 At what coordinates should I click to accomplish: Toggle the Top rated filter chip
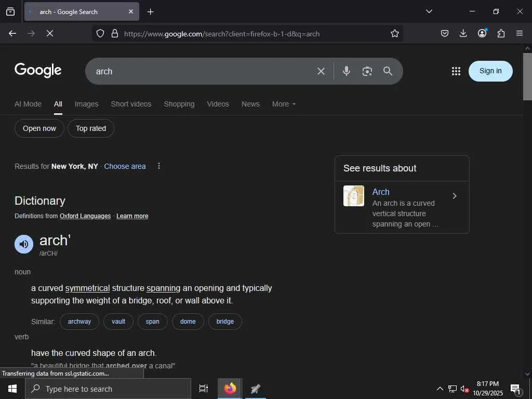click(91, 129)
